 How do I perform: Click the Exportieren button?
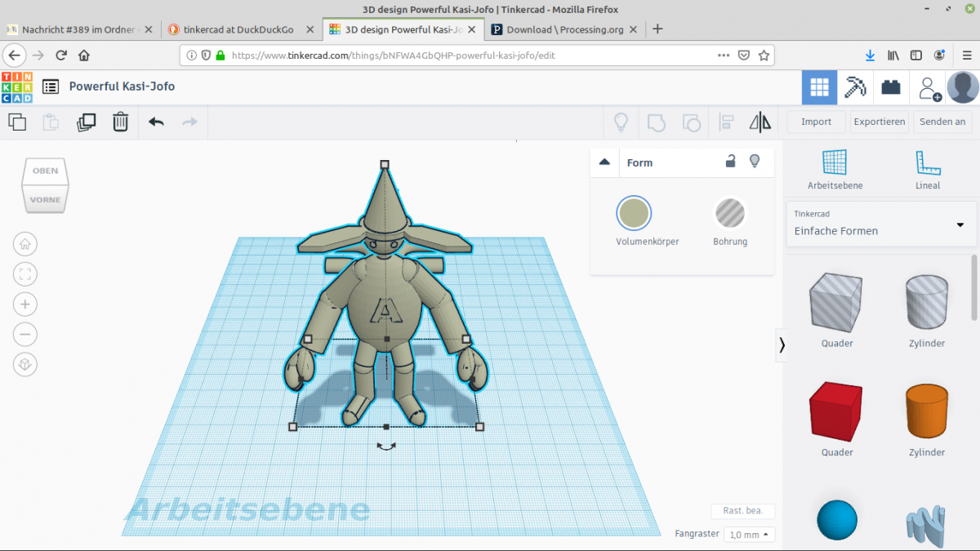tap(880, 122)
